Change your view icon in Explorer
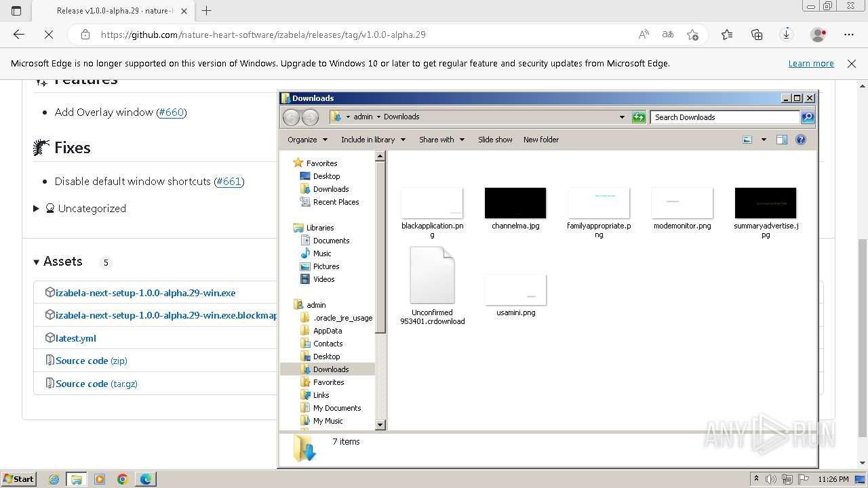Screen dimensions: 868x488 click(747, 140)
